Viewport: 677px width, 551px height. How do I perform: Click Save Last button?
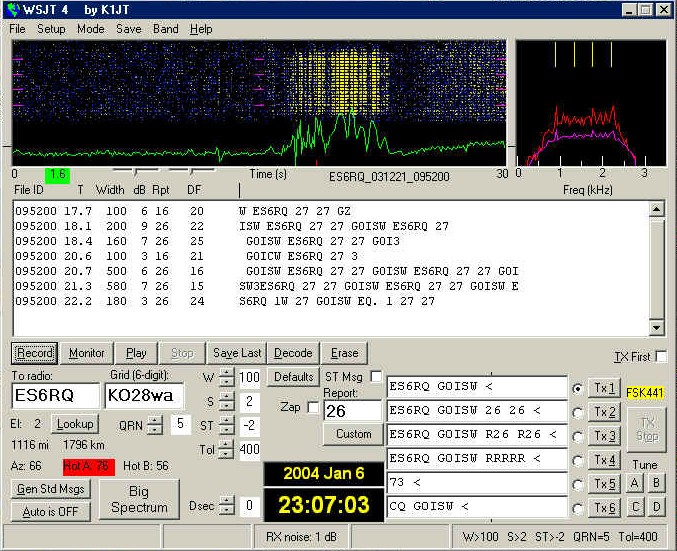237,353
